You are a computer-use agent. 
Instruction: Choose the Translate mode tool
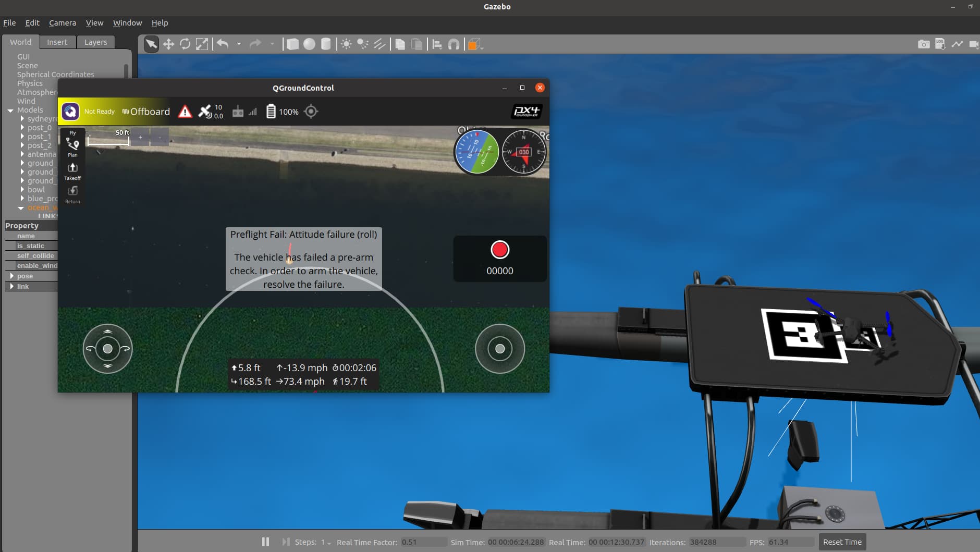point(168,44)
